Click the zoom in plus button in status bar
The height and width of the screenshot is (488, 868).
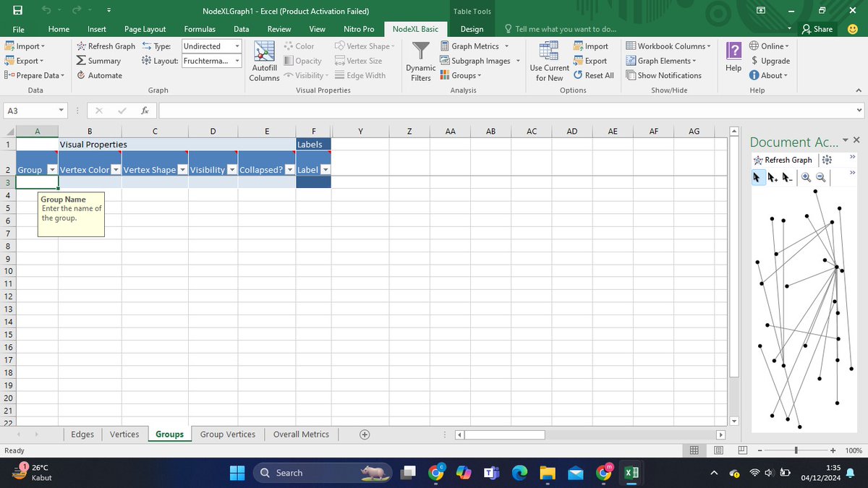[833, 450]
